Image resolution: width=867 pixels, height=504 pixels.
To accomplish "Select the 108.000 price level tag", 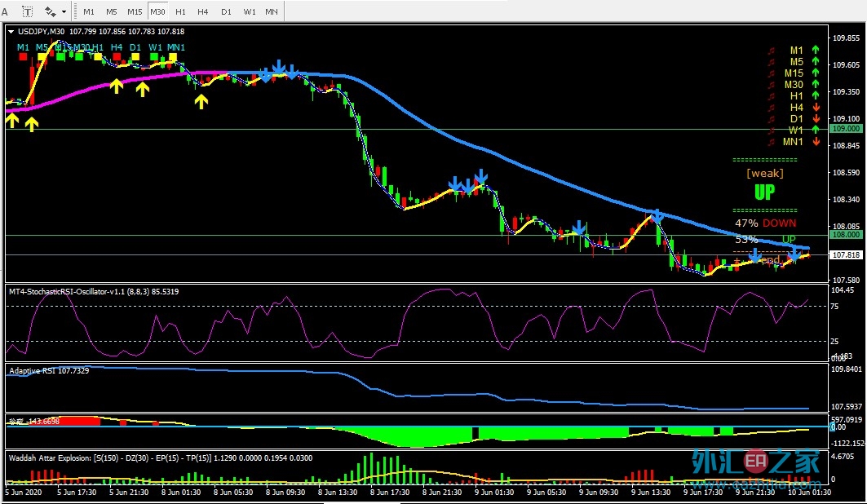I will pyautogui.click(x=847, y=234).
